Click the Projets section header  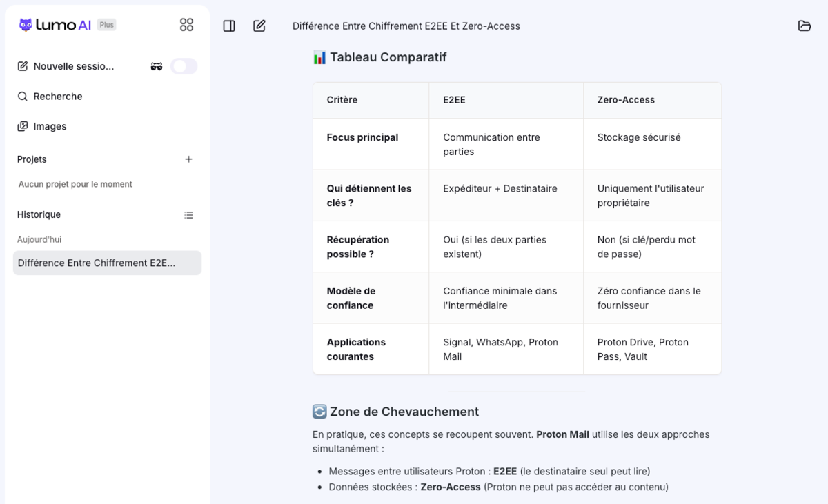coord(32,159)
